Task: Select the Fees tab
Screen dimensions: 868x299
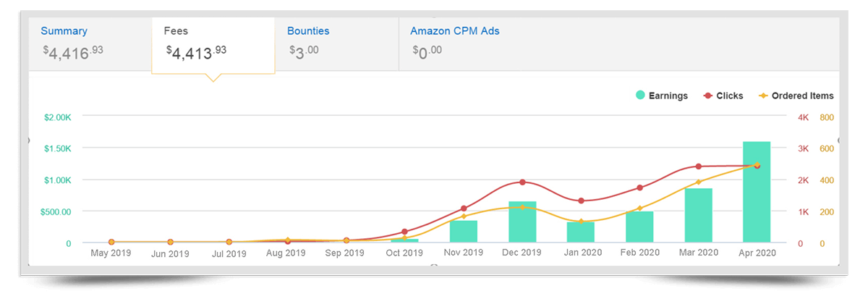Action: [x=176, y=32]
